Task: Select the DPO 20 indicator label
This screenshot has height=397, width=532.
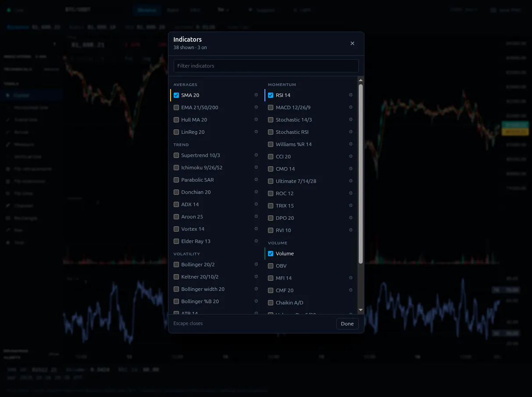Action: click(x=285, y=218)
